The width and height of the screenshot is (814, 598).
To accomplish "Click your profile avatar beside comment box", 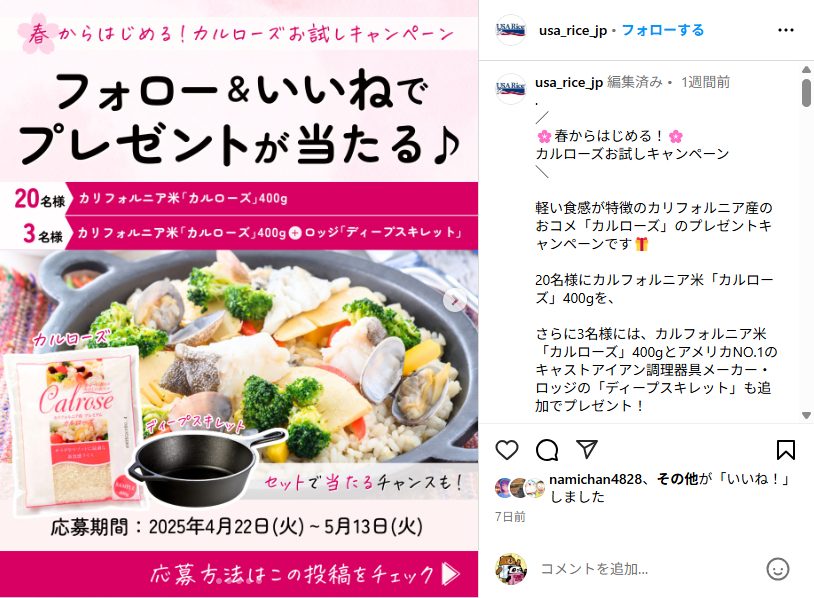I will 511,569.
